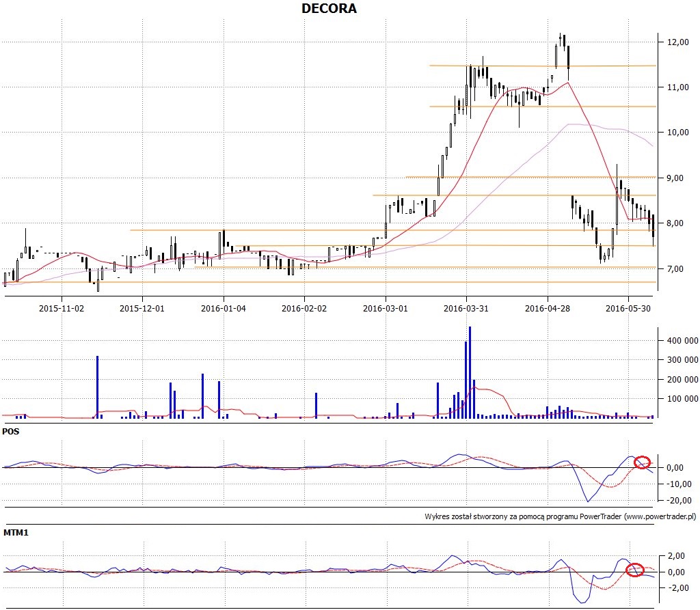Click the highest candlestick above 12,00

(x=560, y=40)
